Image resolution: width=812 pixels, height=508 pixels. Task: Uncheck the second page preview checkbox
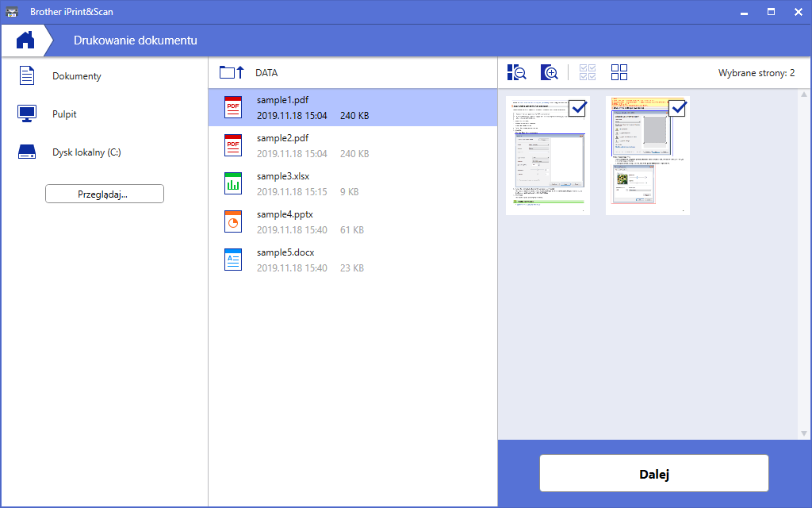click(677, 108)
